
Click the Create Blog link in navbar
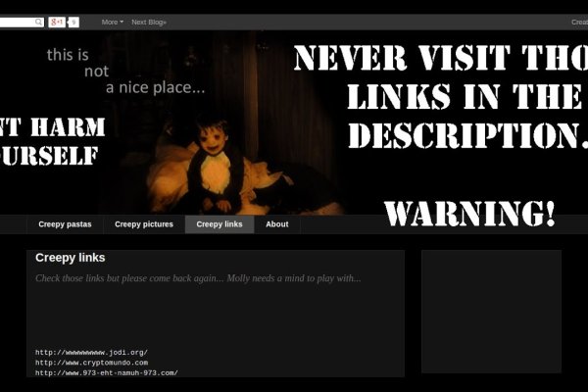click(579, 23)
